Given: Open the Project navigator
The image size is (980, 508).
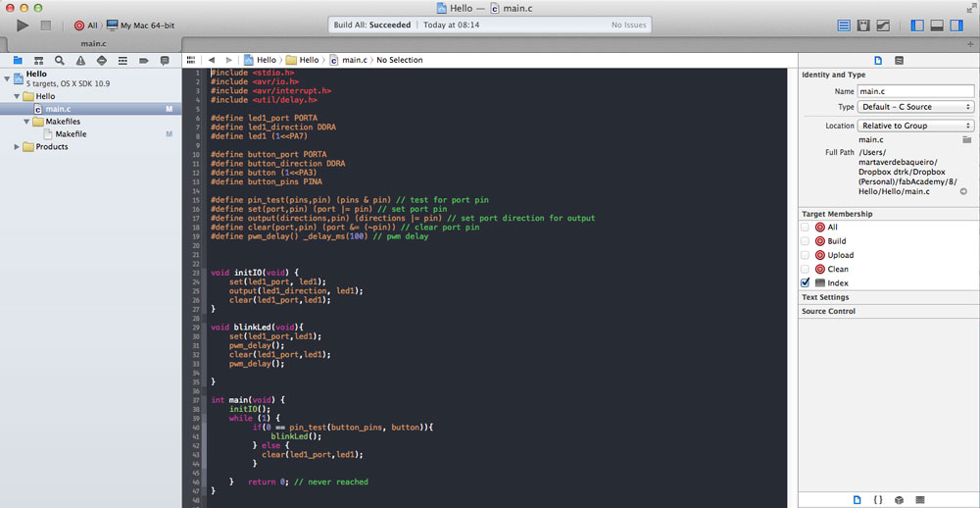Looking at the screenshot, I should [18, 61].
